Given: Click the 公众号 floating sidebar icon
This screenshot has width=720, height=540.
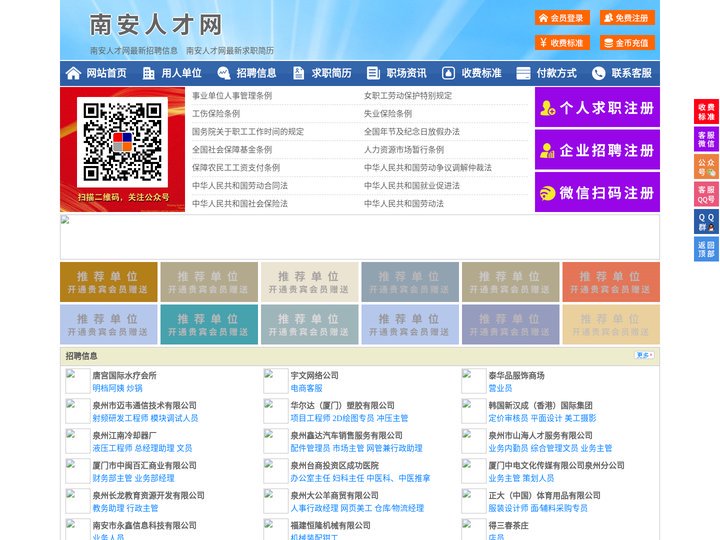Looking at the screenshot, I should click(706, 167).
